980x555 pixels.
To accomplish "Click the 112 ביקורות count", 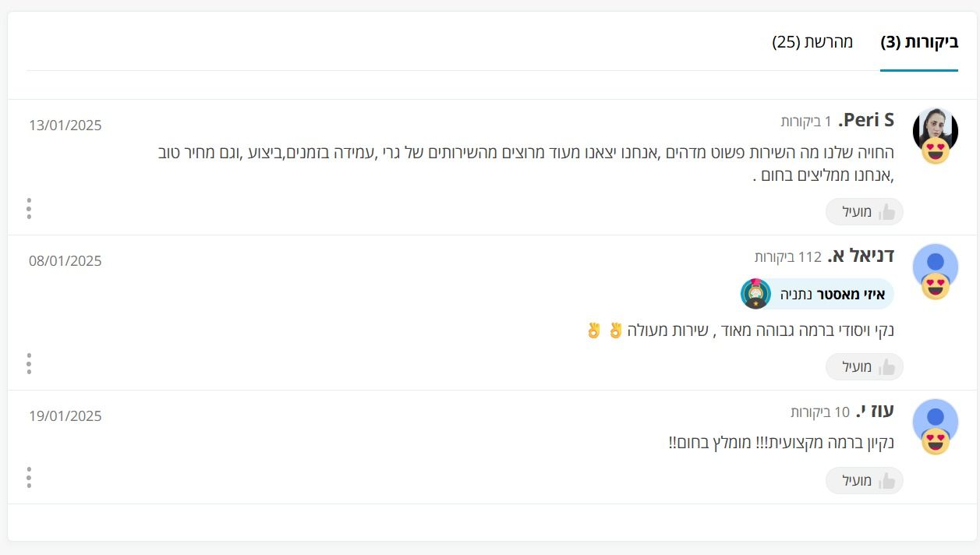I will [788, 256].
